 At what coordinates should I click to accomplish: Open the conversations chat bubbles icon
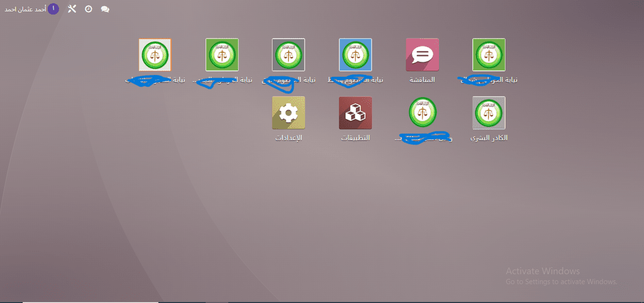pyautogui.click(x=105, y=9)
